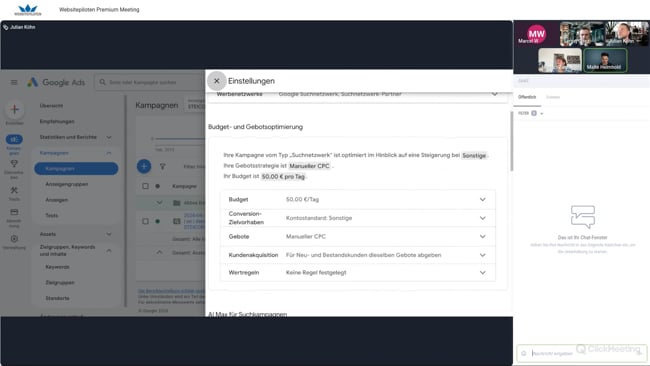Click the status dot in table header
The height and width of the screenshot is (366, 650).
(x=158, y=186)
